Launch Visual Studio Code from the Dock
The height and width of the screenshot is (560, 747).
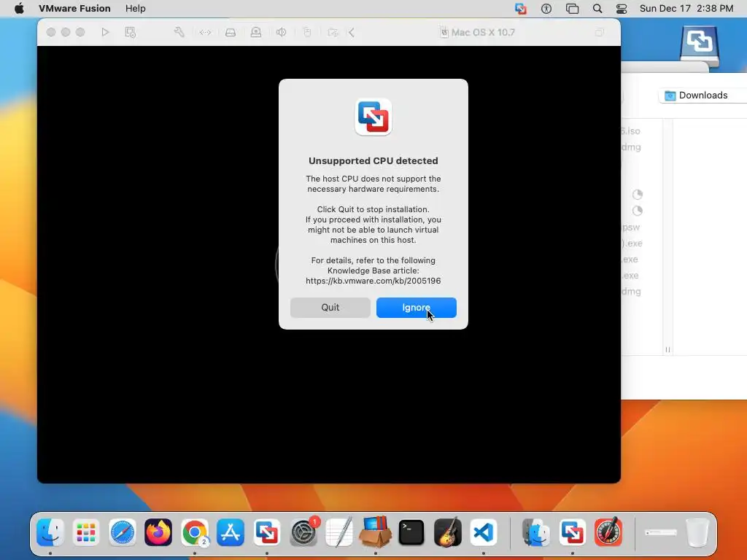[484, 532]
